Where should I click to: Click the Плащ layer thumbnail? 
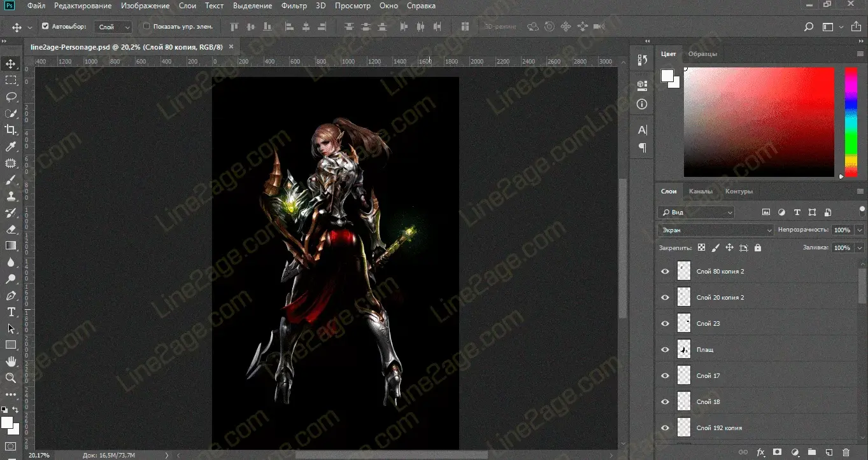coord(683,349)
